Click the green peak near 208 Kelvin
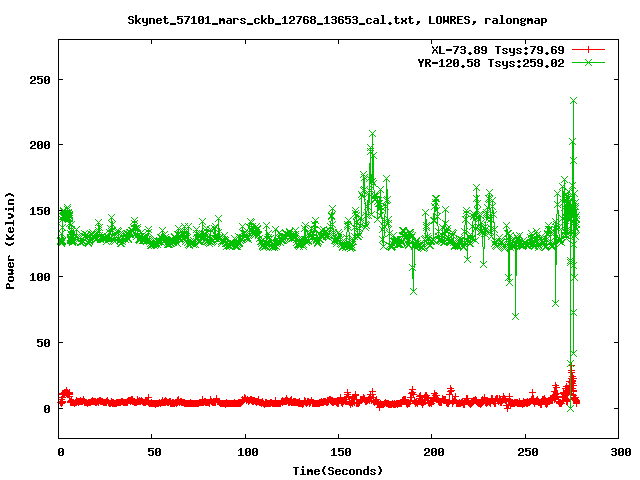The width and height of the screenshot is (640, 480). [x=372, y=134]
